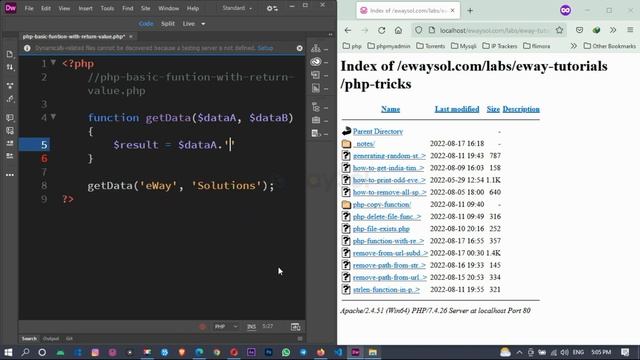
Task: Click the red error status indicator
Action: point(202,327)
